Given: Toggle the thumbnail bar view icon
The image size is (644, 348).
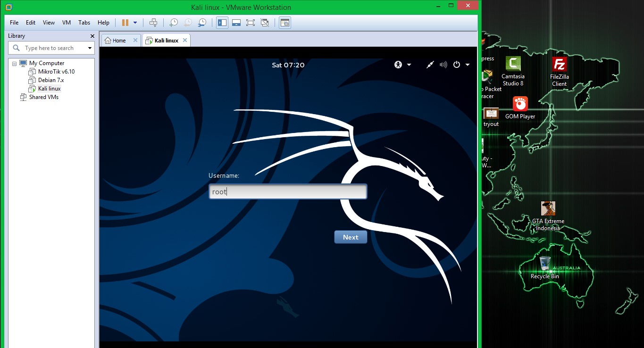Looking at the screenshot, I should (x=236, y=23).
